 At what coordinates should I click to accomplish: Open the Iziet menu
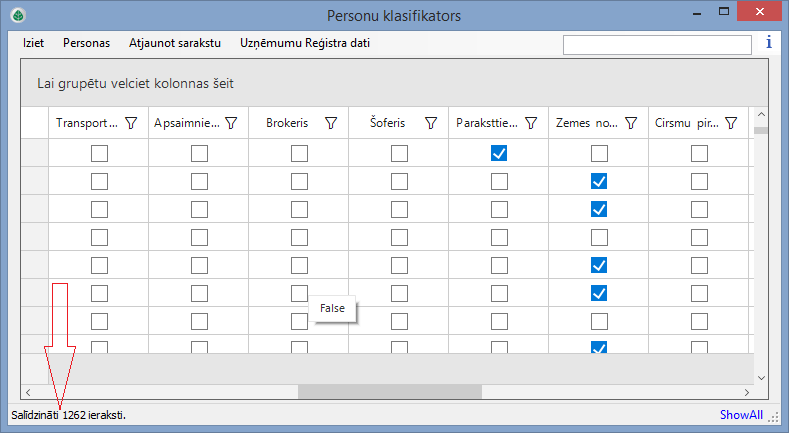click(x=33, y=44)
